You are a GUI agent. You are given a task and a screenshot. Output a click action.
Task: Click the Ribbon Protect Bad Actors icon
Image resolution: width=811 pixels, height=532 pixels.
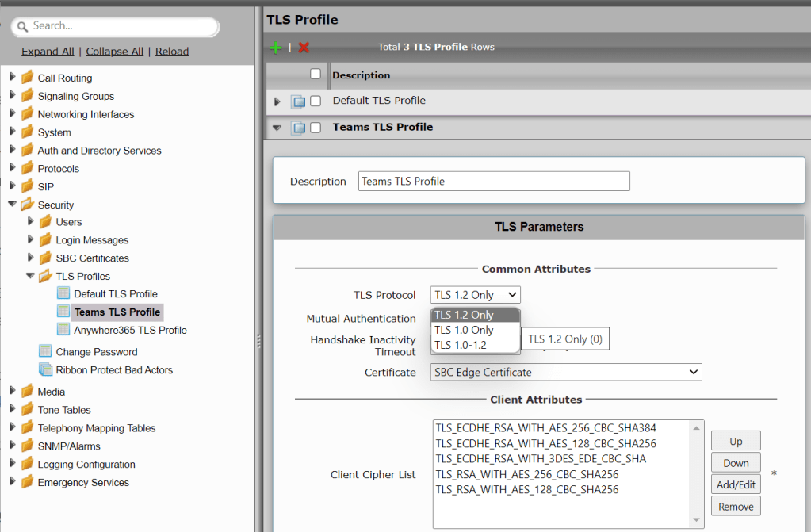point(46,370)
